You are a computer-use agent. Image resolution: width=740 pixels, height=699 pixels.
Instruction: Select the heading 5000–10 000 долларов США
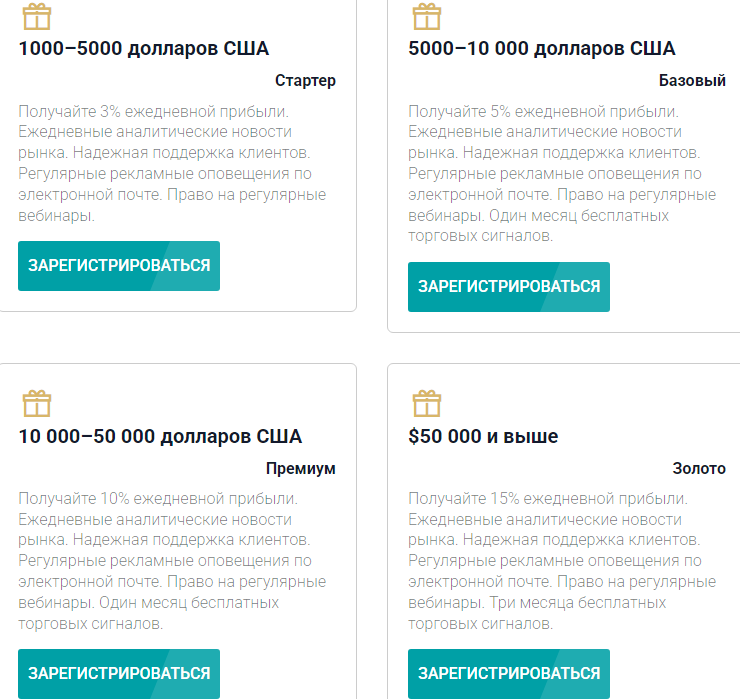542,49
